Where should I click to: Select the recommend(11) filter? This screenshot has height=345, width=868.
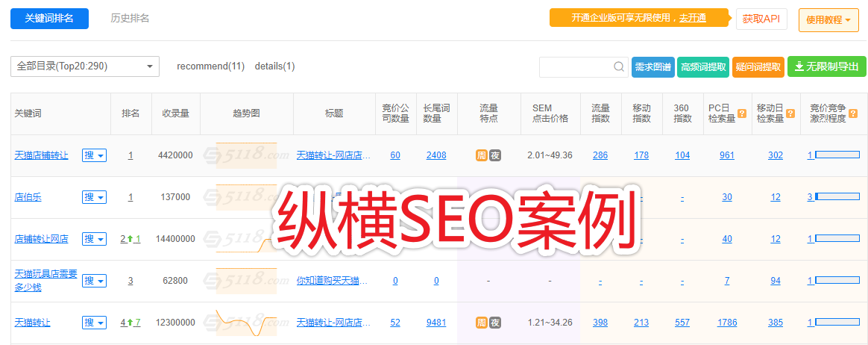[211, 66]
